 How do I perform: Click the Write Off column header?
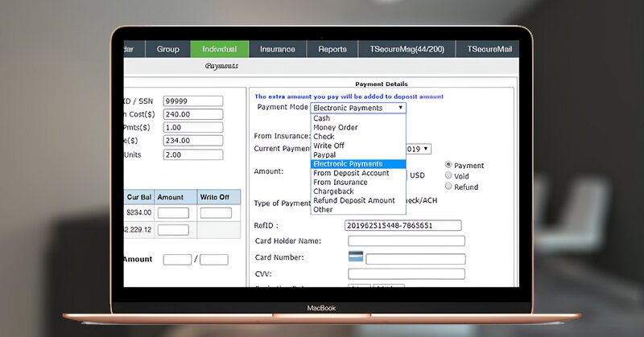coord(218,197)
